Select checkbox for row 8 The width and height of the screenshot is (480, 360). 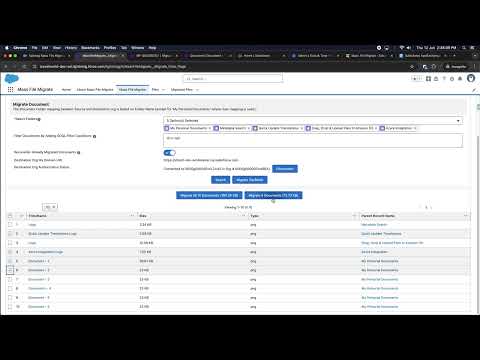point(10,288)
